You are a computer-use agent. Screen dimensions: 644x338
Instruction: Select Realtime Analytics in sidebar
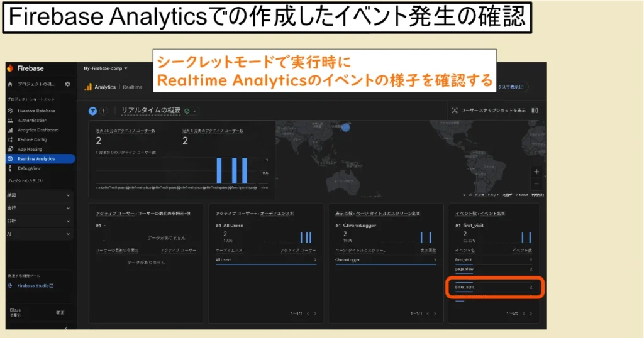(40, 159)
